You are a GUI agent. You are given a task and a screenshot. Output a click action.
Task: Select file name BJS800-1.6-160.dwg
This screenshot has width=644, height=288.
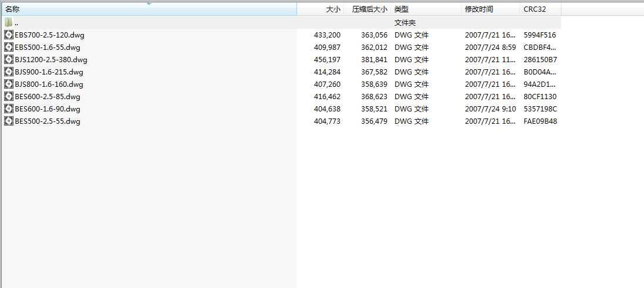[x=49, y=84]
